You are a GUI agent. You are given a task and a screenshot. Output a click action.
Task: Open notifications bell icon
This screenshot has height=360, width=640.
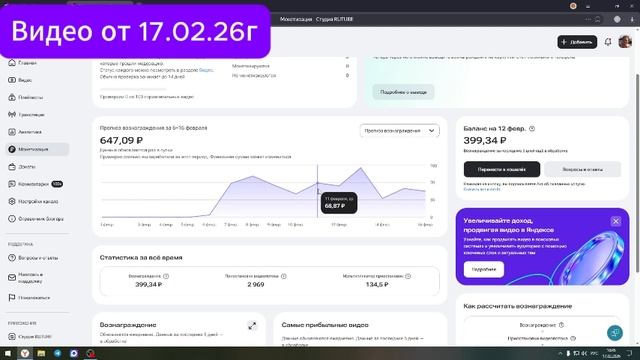pyautogui.click(x=608, y=42)
